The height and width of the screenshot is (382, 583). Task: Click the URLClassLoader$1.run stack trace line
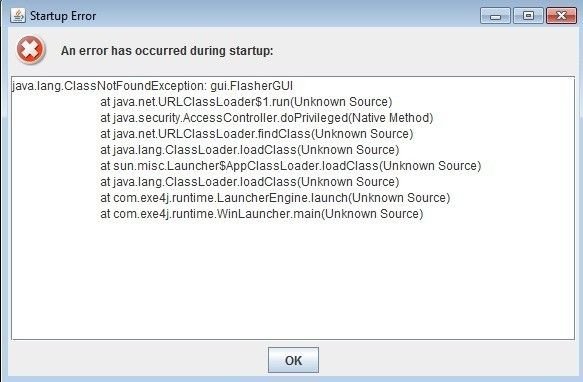pyautogui.click(x=246, y=102)
